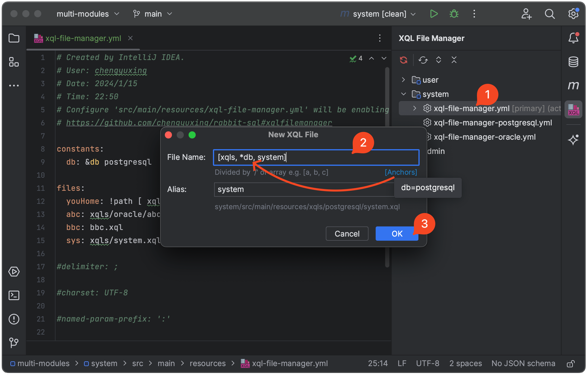Select the user folder in tree
Screen dimensions: 588x375
[430, 80]
